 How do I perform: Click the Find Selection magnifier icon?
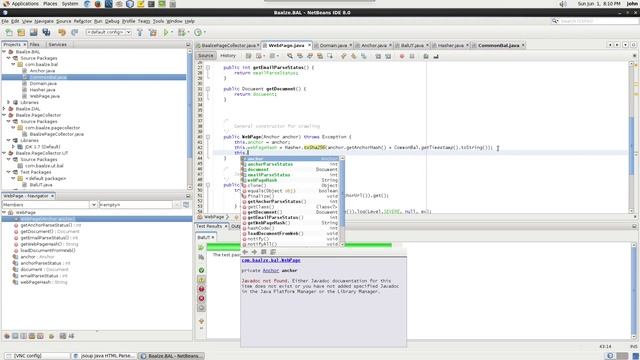point(290,56)
